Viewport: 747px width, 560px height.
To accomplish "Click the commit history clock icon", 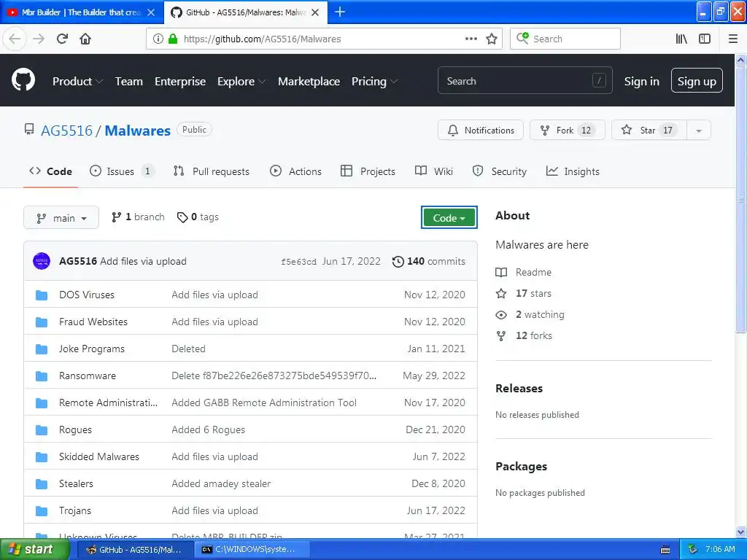I will tap(398, 262).
